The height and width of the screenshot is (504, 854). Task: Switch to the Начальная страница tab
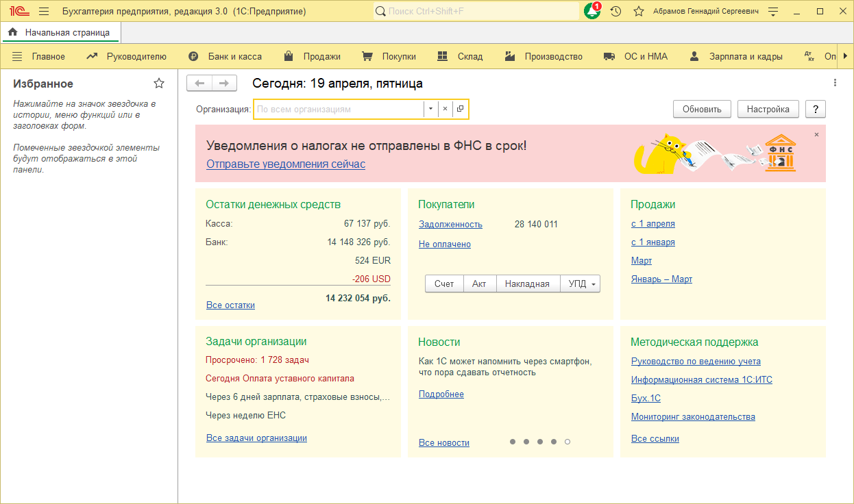[x=60, y=32]
